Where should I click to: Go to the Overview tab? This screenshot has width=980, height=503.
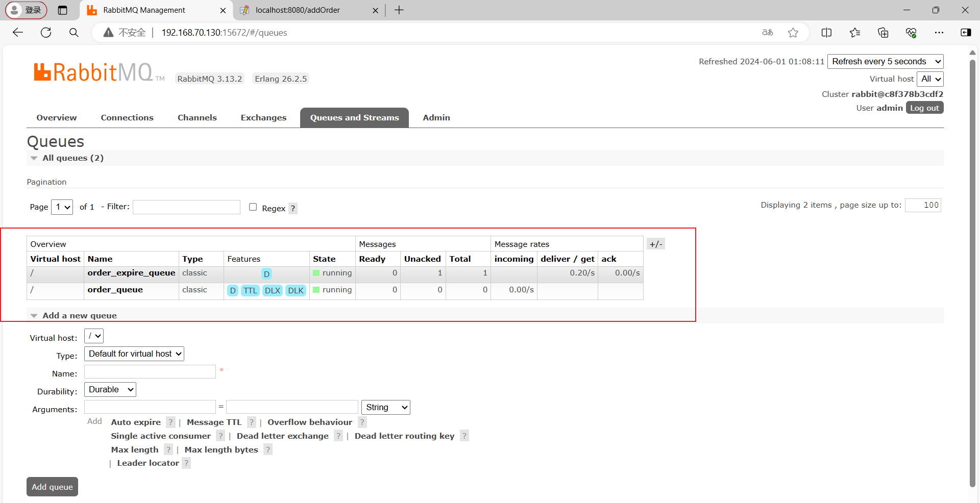click(57, 118)
